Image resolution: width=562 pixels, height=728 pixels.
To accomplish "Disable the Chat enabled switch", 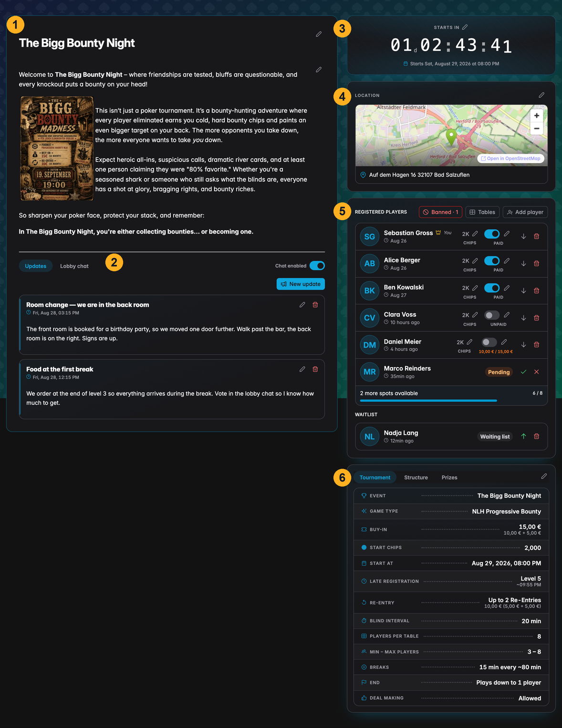I will (x=317, y=266).
